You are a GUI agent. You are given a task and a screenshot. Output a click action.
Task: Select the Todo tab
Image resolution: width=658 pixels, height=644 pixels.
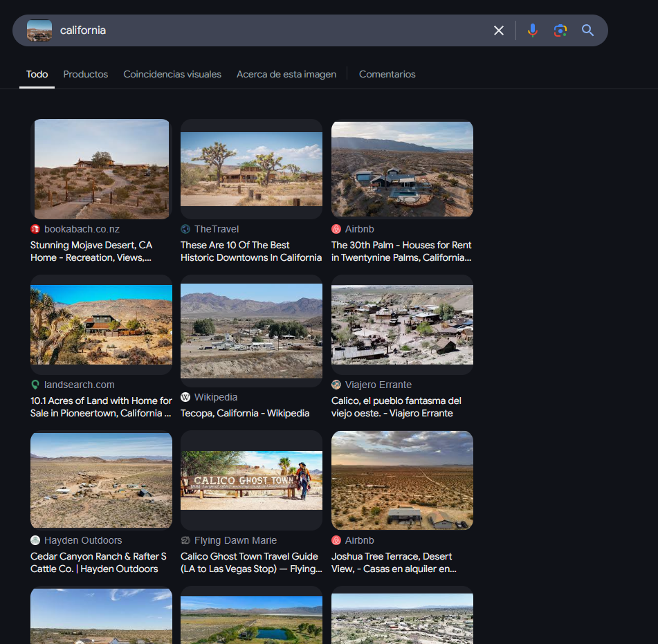[37, 74]
